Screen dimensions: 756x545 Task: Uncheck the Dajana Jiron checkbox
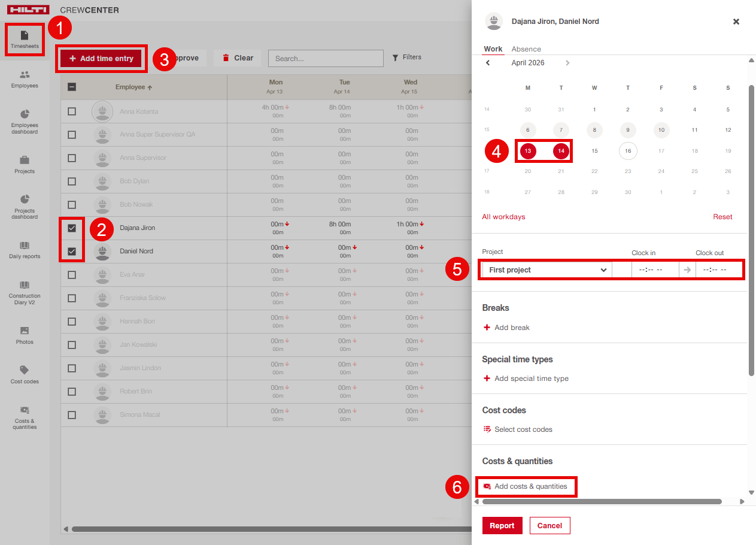coord(72,228)
